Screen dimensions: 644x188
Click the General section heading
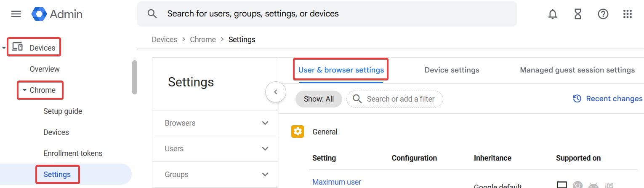point(325,132)
